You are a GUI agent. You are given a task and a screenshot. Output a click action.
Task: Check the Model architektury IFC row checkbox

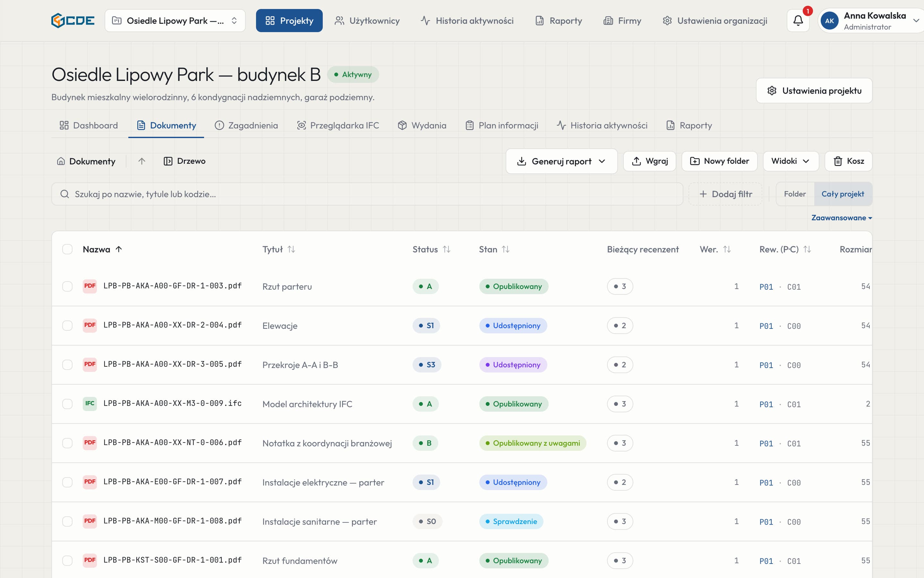tap(67, 404)
